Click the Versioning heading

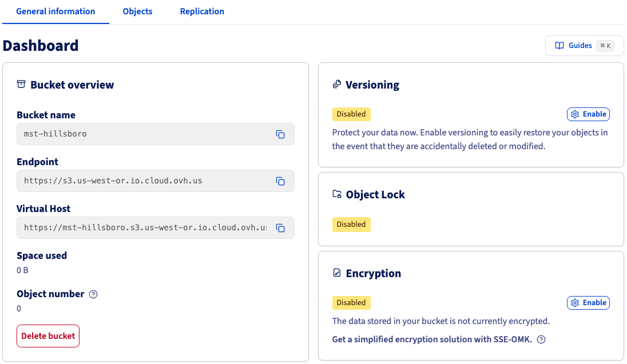point(372,85)
